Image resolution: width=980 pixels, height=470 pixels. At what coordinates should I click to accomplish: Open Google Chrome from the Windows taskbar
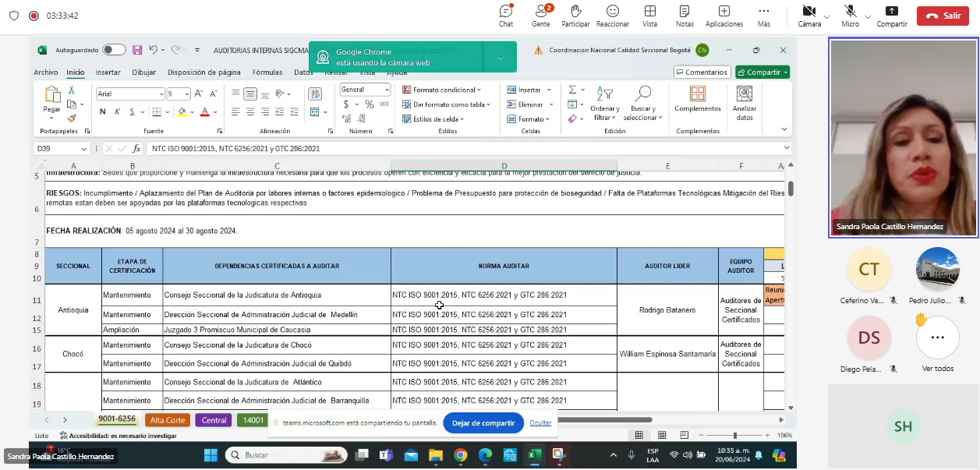(x=460, y=455)
